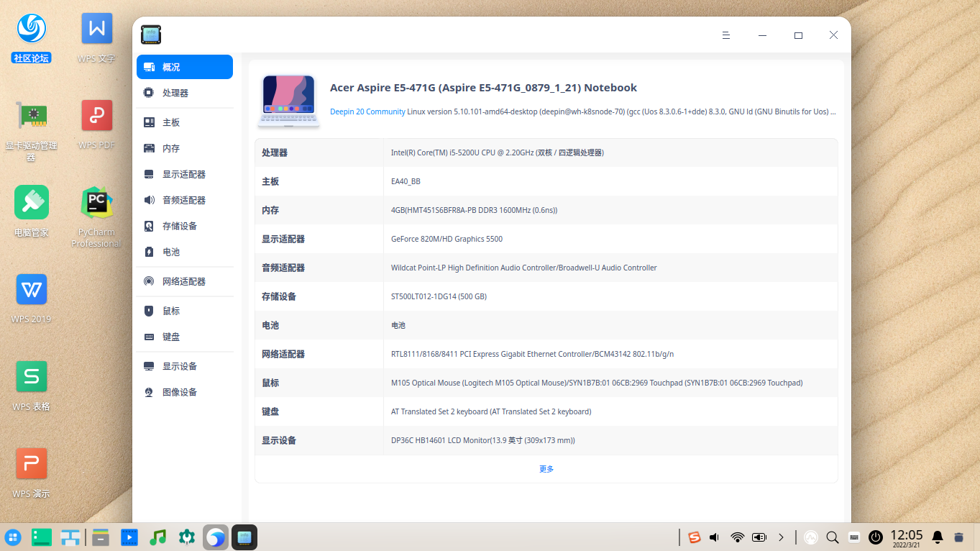Switch to the 键盘 keyboard tab
The height and width of the screenshot is (551, 980).
(172, 336)
